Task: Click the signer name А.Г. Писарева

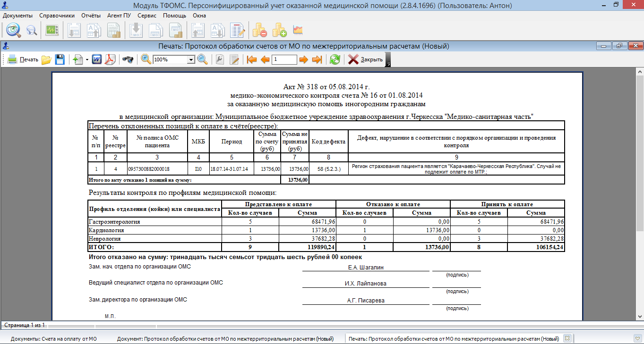Action: pyautogui.click(x=366, y=301)
